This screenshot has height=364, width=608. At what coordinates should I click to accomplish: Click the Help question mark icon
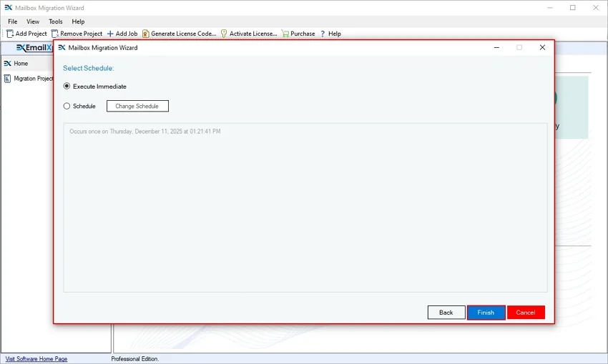pyautogui.click(x=323, y=34)
